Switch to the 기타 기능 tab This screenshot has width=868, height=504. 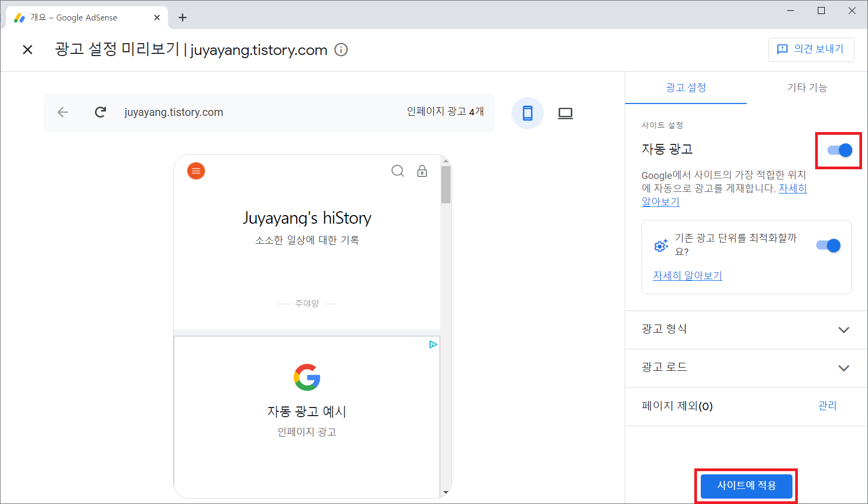[807, 87]
